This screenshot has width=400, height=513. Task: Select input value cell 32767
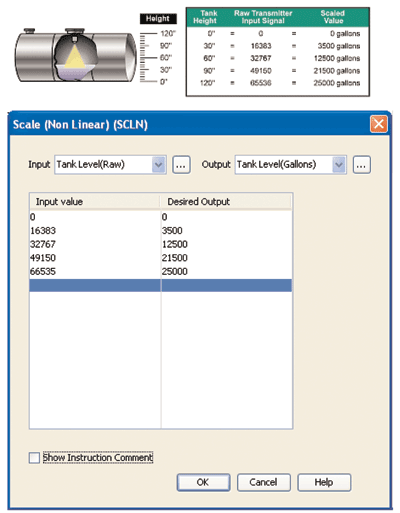click(x=95, y=244)
